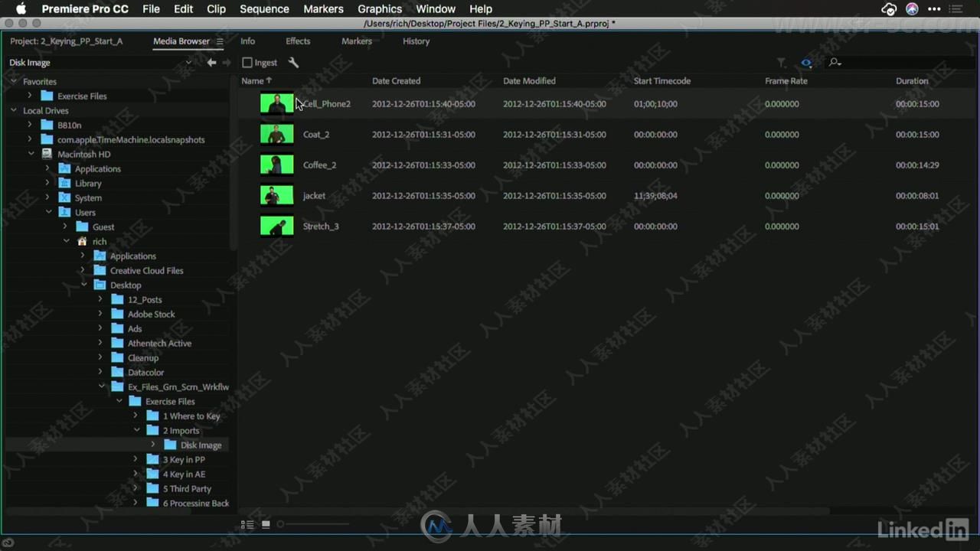Select the Coat_2 clip thumbnail
Image resolution: width=980 pixels, height=551 pixels.
tap(276, 134)
